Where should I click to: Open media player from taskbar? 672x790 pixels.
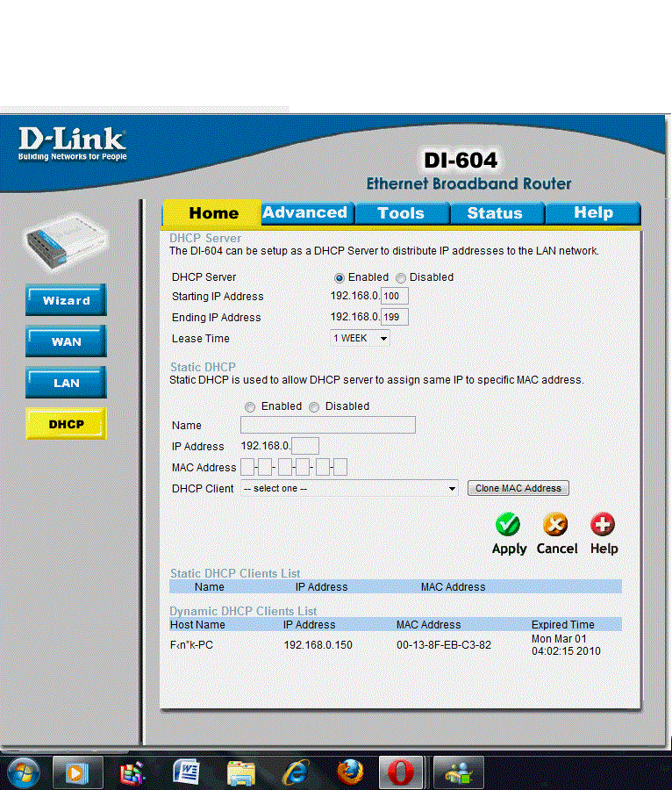tap(77, 772)
